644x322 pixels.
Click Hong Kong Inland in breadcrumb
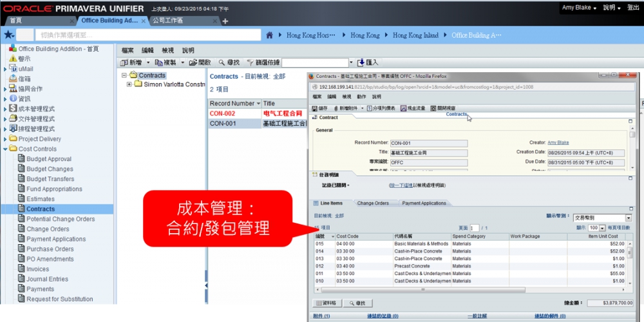[415, 35]
